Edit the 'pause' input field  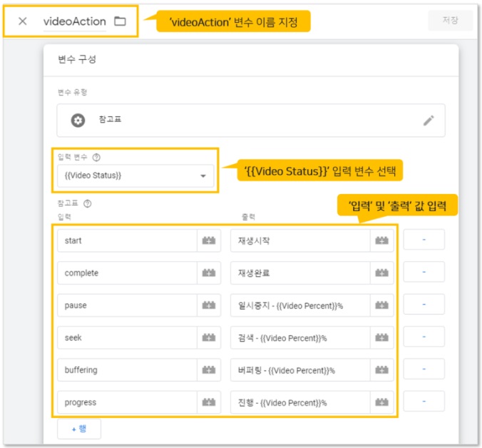[127, 305]
